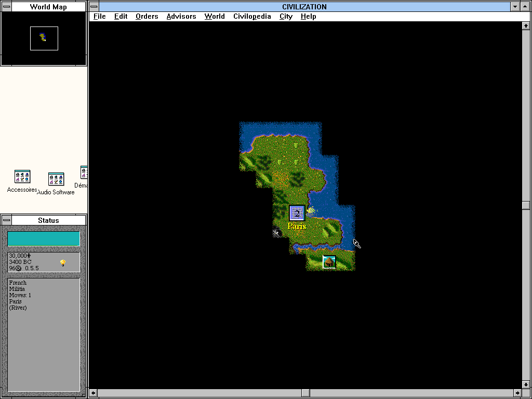This screenshot has width=532, height=399.
Task: Open the Advisors menu
Action: [181, 16]
